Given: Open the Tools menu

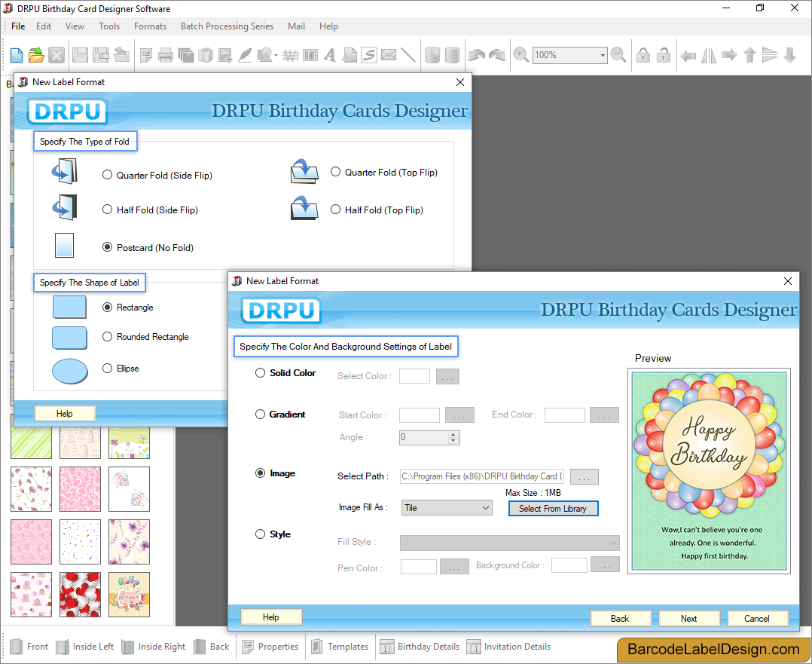Looking at the screenshot, I should 109,26.
